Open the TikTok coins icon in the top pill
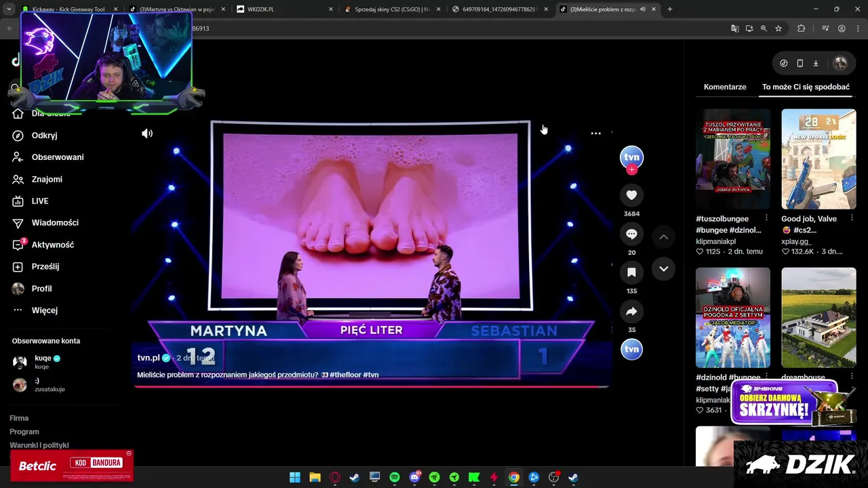868x488 pixels. pyautogui.click(x=784, y=63)
